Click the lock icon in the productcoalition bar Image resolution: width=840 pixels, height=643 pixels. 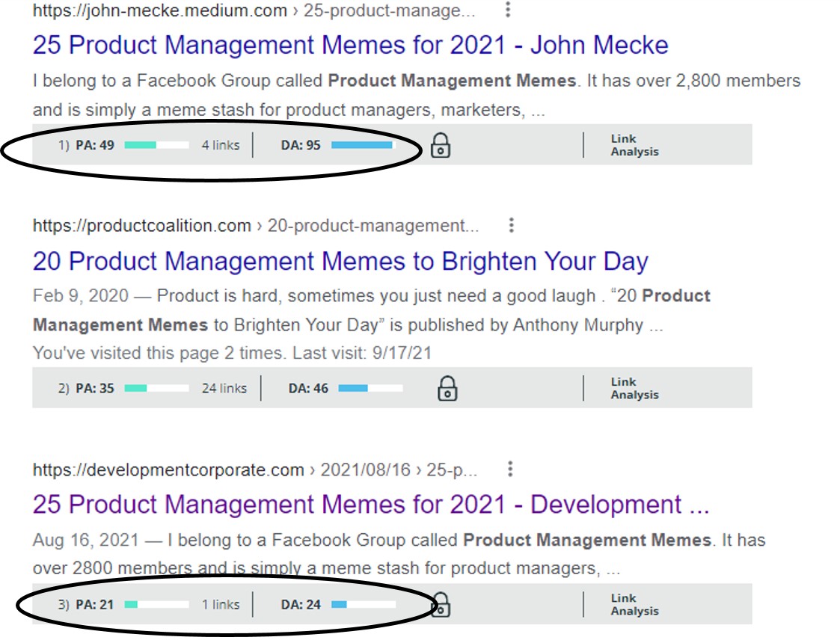tap(447, 388)
